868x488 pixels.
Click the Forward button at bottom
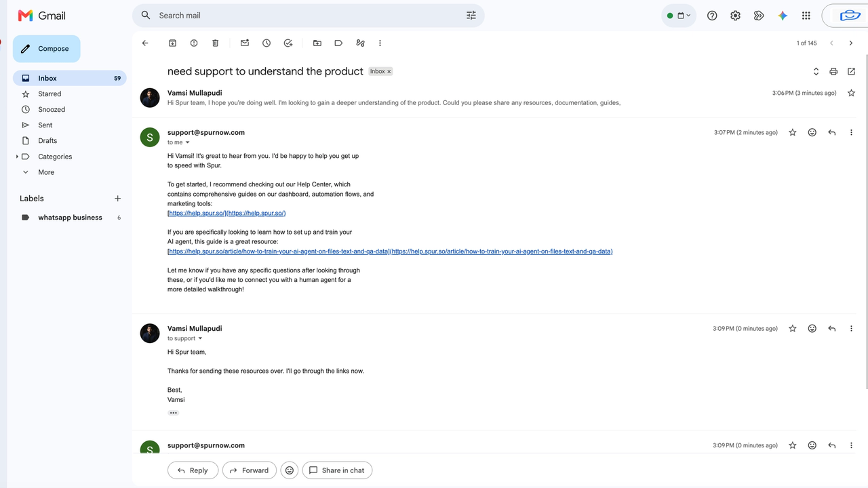tap(250, 470)
